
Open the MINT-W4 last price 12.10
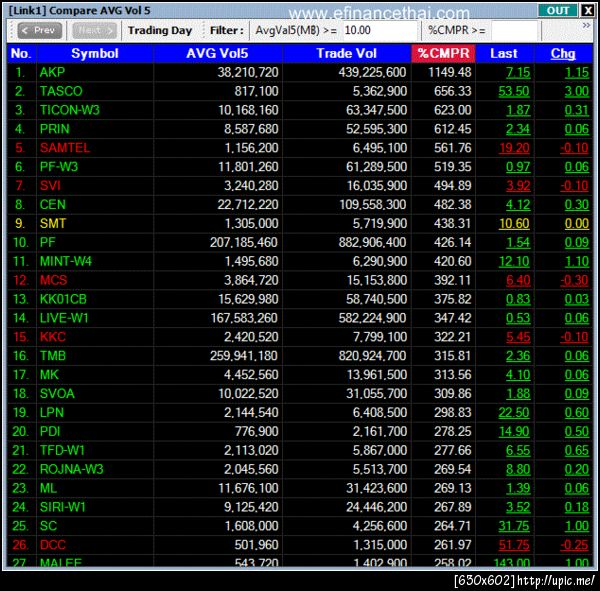[x=514, y=261]
